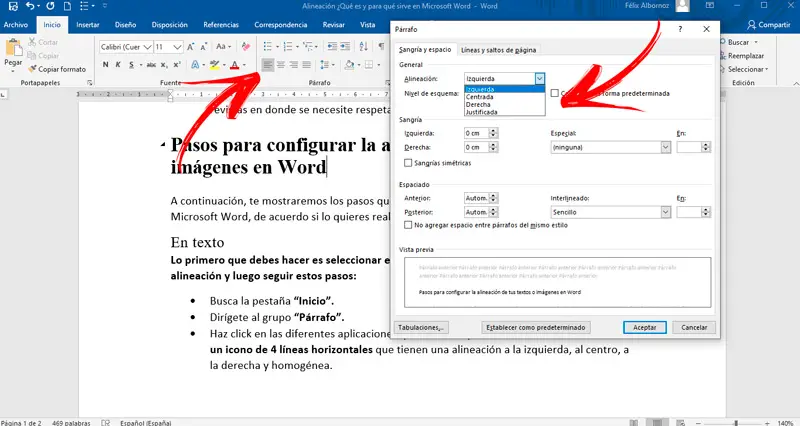The height and width of the screenshot is (426, 800).
Task: Open the Archivo menu tab
Action: pos(16,24)
